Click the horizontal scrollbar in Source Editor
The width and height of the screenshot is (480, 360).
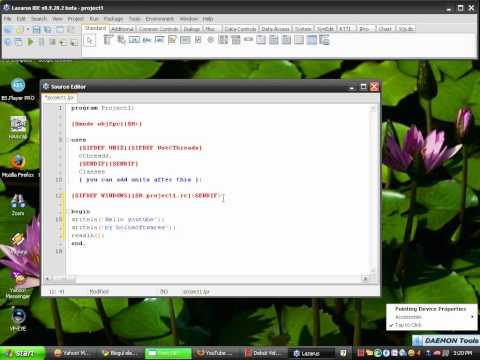tap(206, 278)
